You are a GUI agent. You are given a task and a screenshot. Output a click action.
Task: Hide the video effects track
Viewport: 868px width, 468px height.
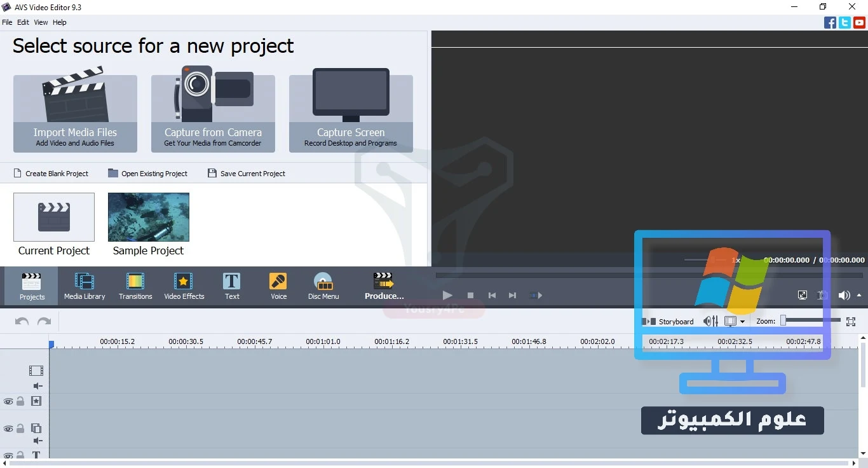8,401
